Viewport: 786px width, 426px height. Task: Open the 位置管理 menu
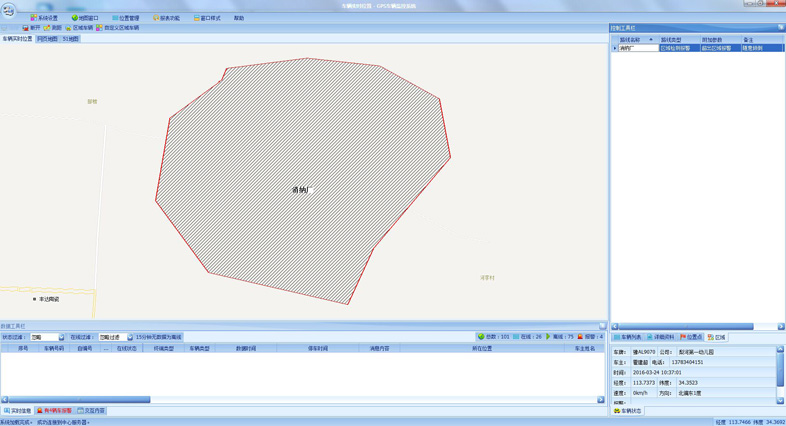click(x=127, y=18)
